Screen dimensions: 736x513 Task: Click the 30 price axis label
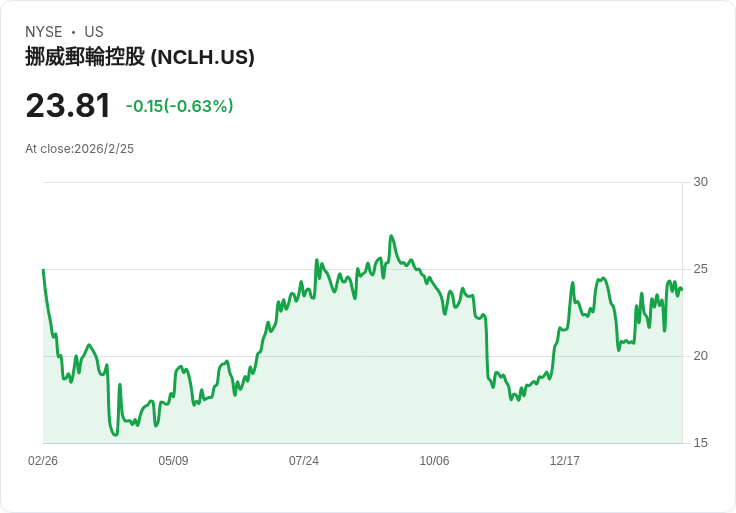[700, 182]
